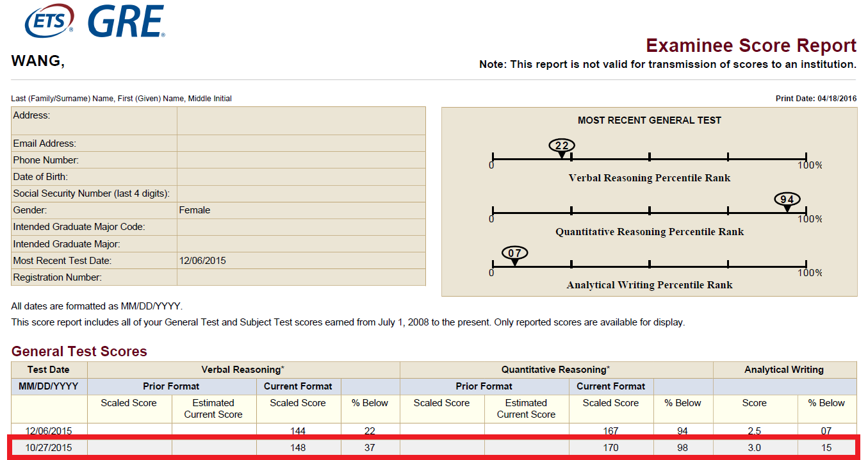Image resolution: width=868 pixels, height=460 pixels.
Task: Click Estimated Current Score under Quantitative Prior Format
Action: [526, 409]
